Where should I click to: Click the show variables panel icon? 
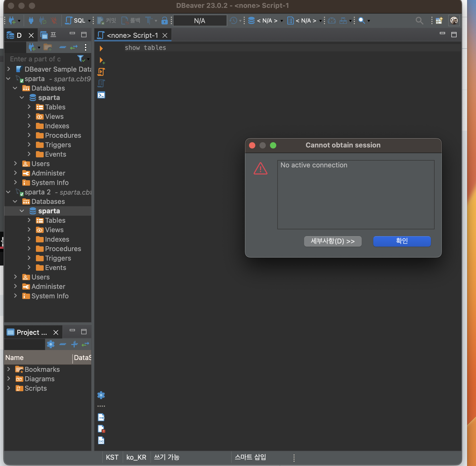click(x=101, y=440)
